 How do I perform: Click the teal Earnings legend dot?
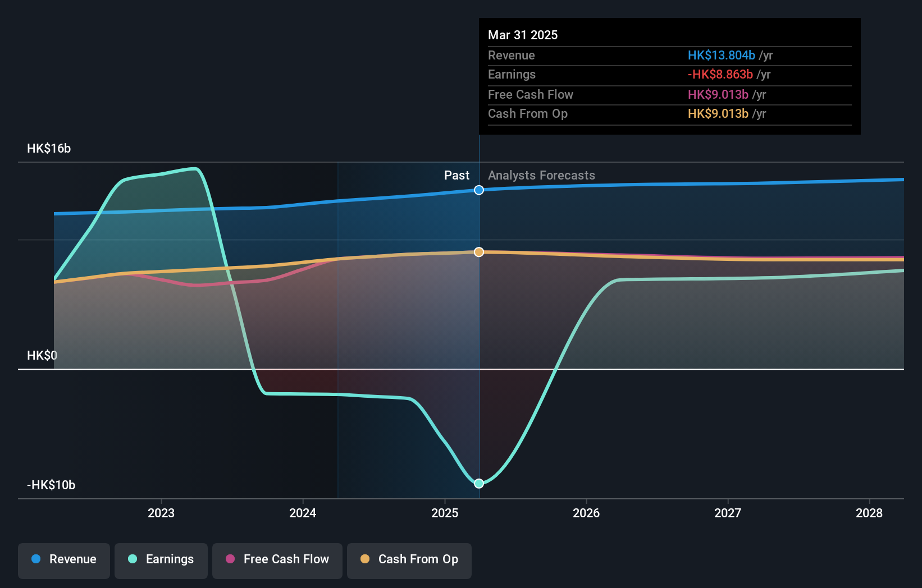(133, 559)
